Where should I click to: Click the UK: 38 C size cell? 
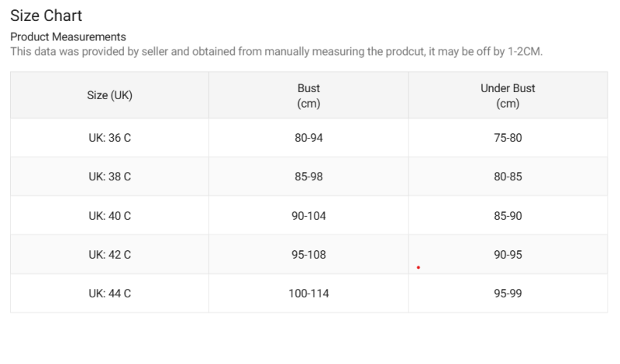pos(109,177)
